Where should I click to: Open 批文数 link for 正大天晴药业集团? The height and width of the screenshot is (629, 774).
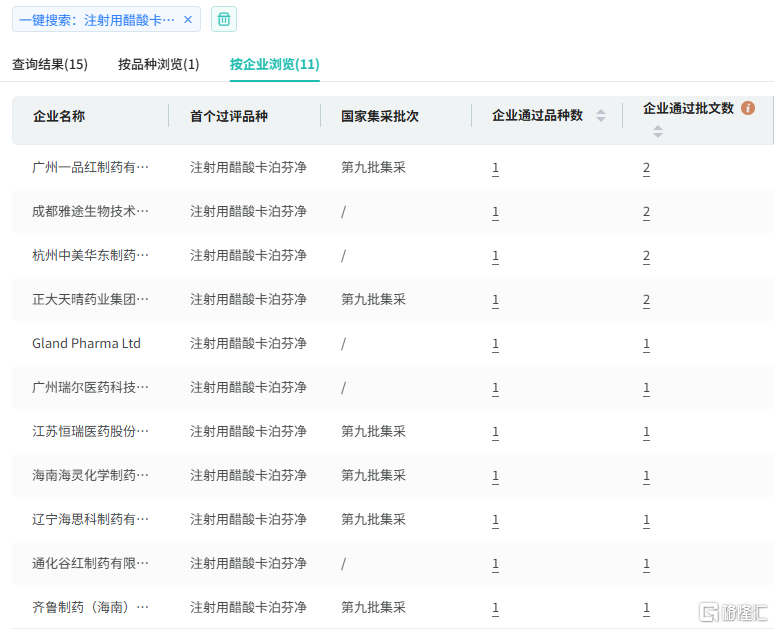[x=646, y=300]
